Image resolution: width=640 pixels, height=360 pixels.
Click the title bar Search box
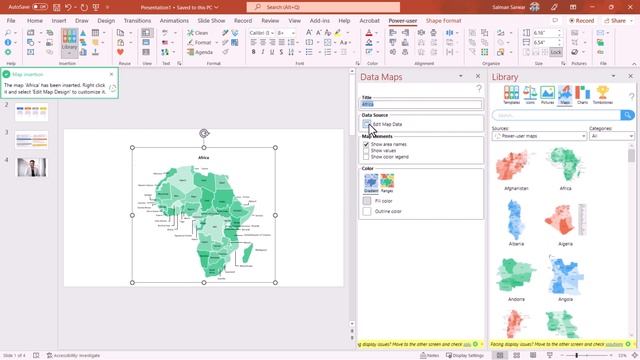coord(323,7)
